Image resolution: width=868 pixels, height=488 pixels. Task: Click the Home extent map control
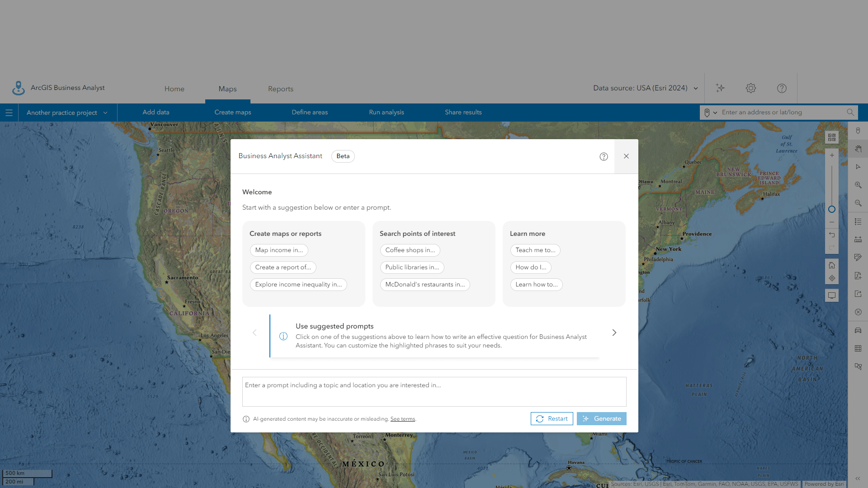(x=832, y=265)
